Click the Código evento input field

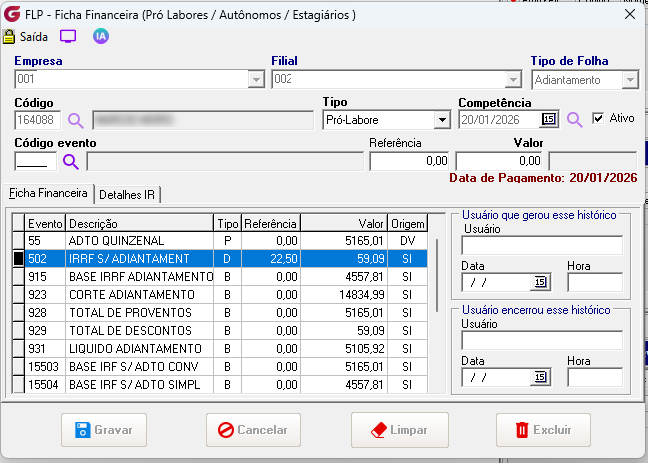pyautogui.click(x=36, y=161)
